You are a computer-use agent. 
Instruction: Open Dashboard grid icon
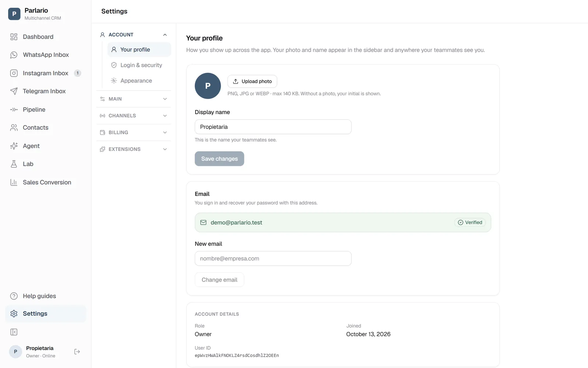coord(14,37)
